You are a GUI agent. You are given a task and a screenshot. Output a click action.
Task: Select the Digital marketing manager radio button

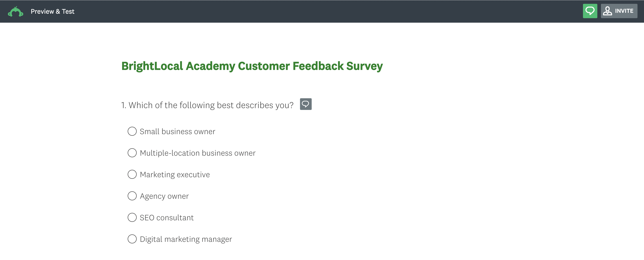pyautogui.click(x=132, y=239)
